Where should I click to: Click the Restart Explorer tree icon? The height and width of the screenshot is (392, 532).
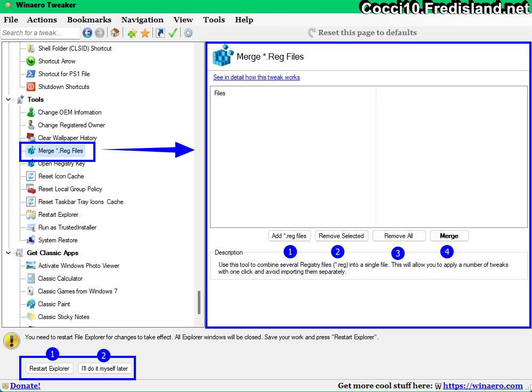pos(31,215)
